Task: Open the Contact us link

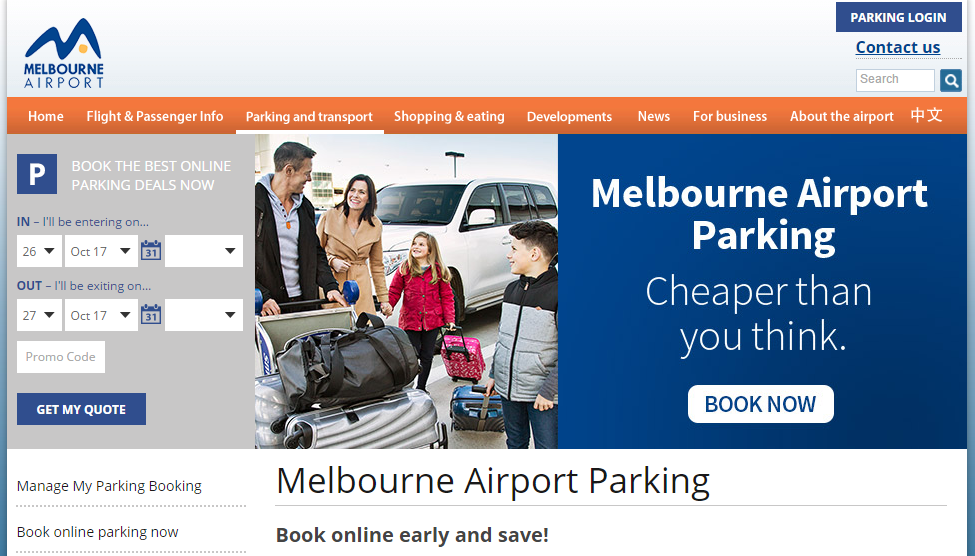Action: point(898,47)
